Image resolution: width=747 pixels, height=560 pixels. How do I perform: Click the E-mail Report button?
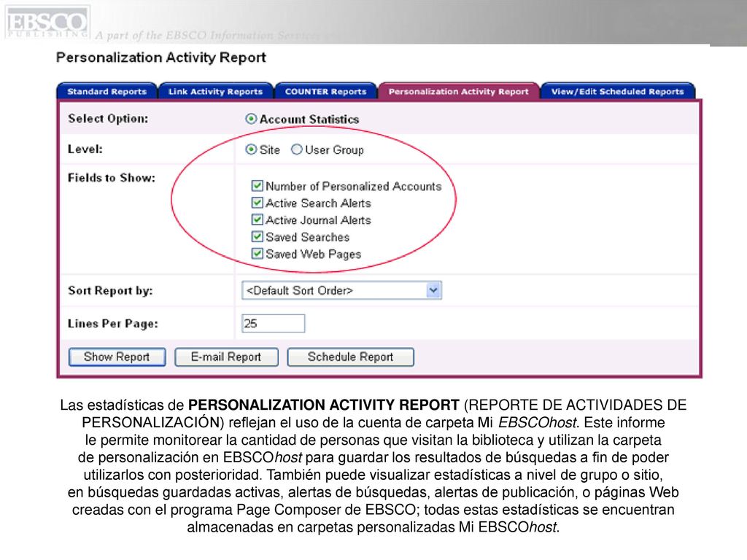226,357
